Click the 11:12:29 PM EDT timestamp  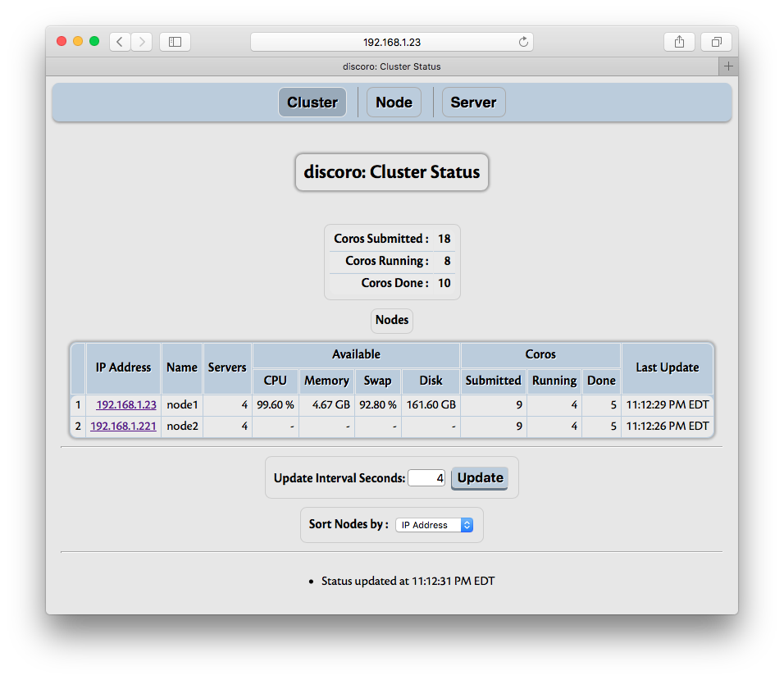(x=668, y=405)
